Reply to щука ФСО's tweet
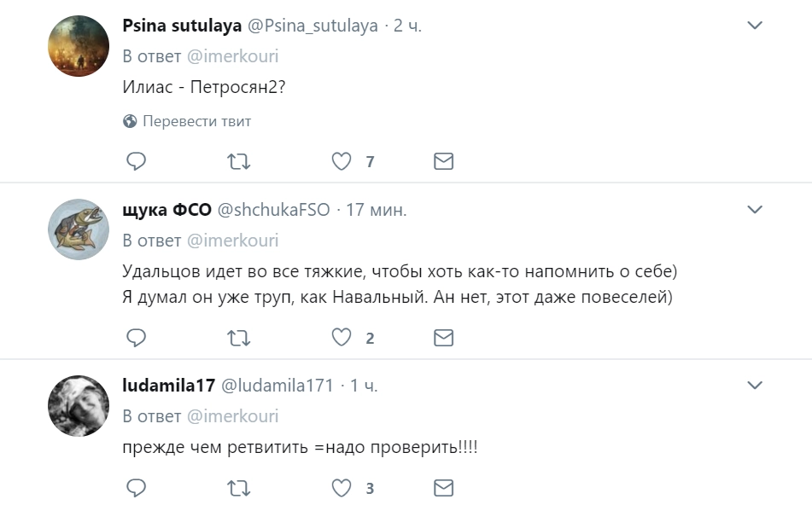812x505 pixels. 137,338
